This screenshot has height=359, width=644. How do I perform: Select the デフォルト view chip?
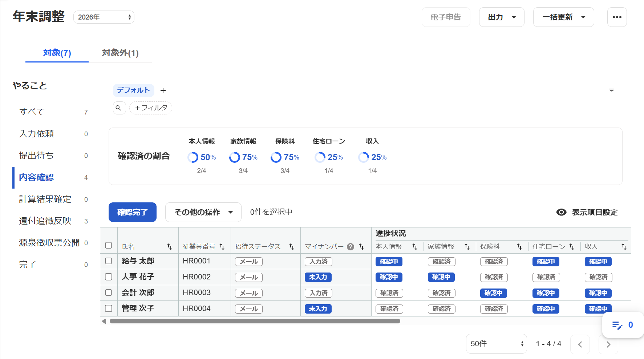pos(133,90)
